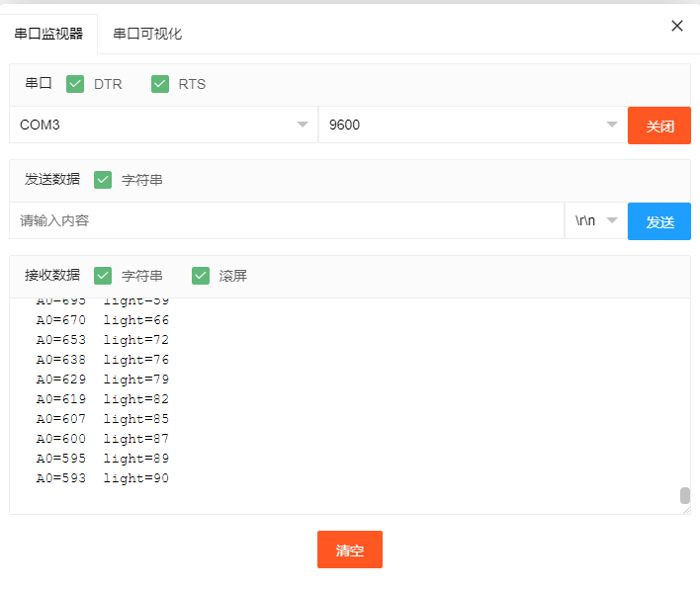Open the \r\n line ending dropdown
This screenshot has width=700, height=593.
(x=596, y=220)
